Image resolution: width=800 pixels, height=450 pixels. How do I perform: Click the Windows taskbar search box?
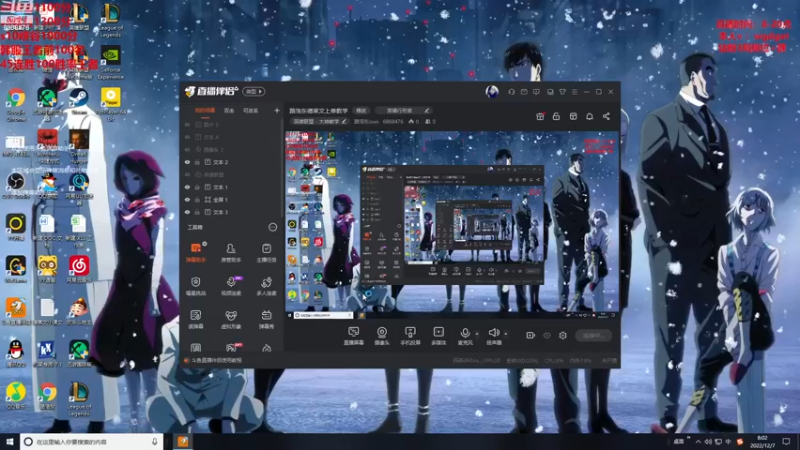(92, 441)
